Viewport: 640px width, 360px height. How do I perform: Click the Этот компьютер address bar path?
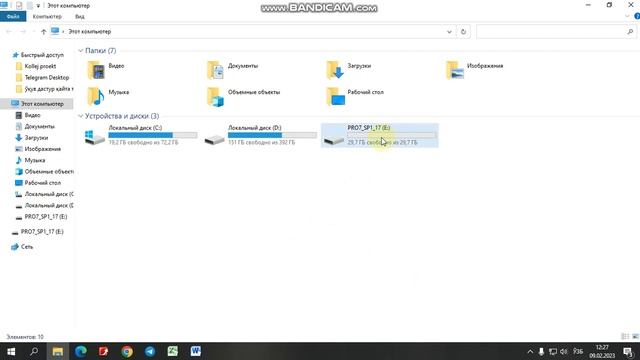click(89, 31)
